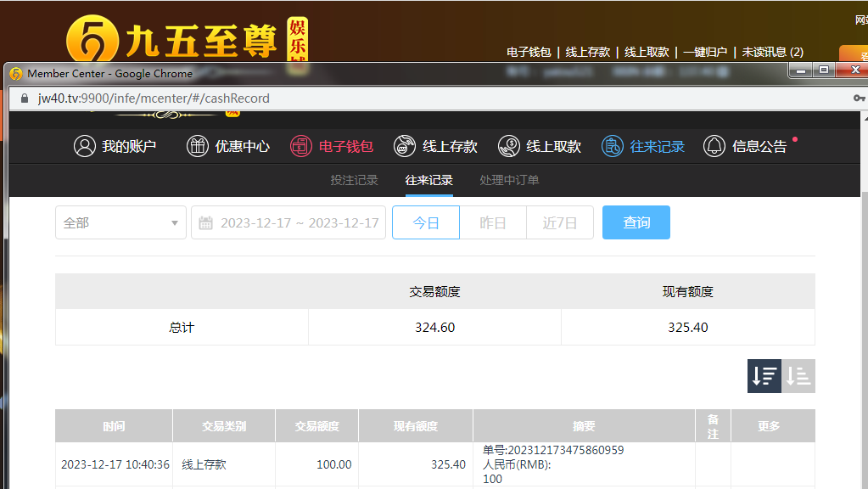The width and height of the screenshot is (868, 489).
Task: Filter records by 近7日
Action: click(560, 222)
